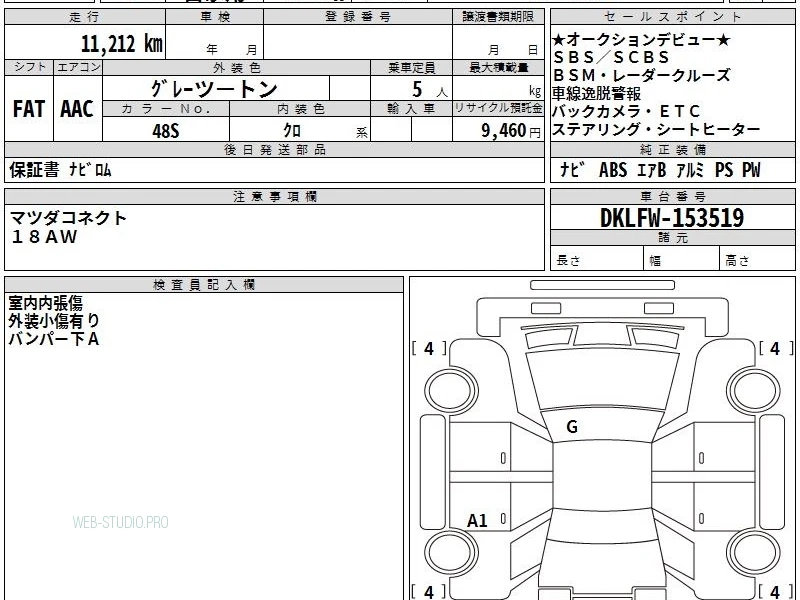Select the マツダコネクト note
Screen dimensions: 800x600
68,218
